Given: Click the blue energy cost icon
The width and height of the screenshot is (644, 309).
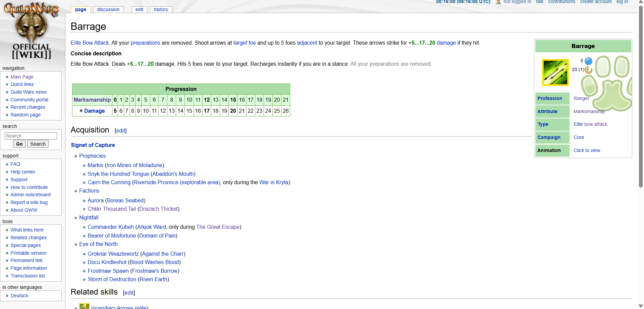Looking at the screenshot, I should 588,61.
